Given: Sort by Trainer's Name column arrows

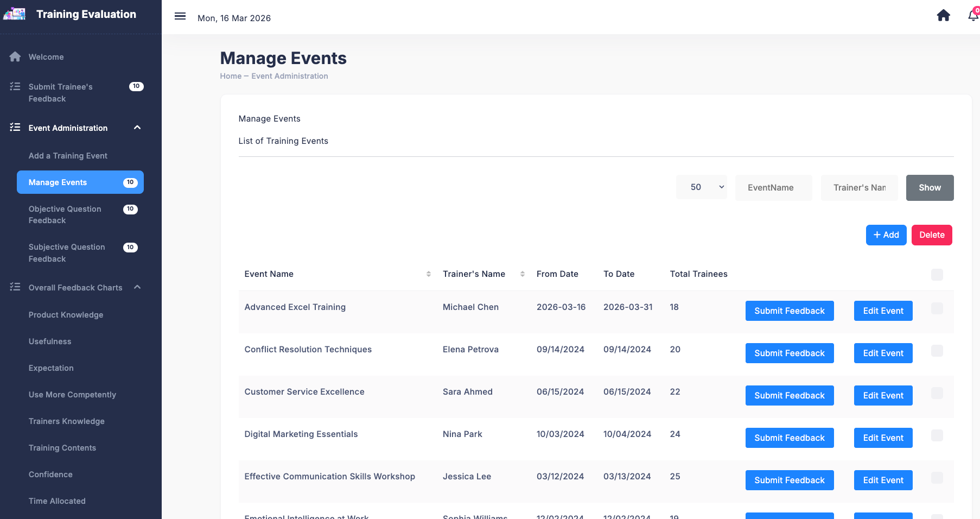Looking at the screenshot, I should (x=522, y=274).
